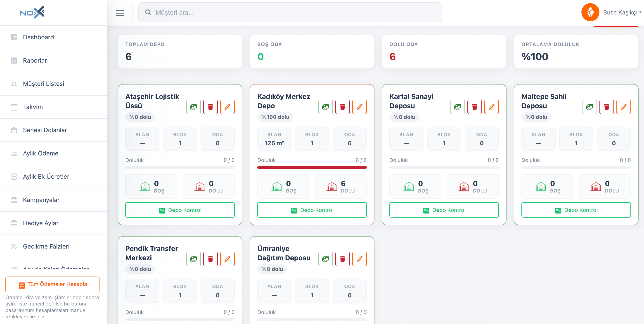
Task: Click the 'Kartal Sanayi Deposu' title
Action: (412, 101)
